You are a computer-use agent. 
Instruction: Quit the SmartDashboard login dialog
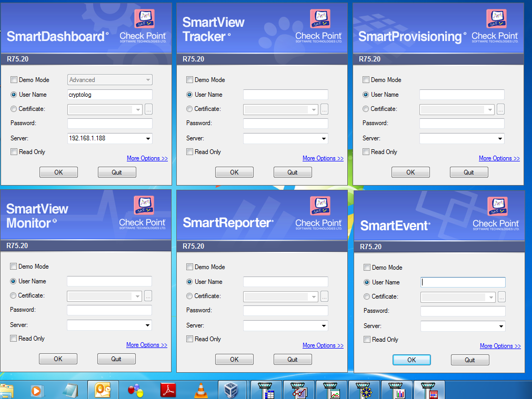(117, 172)
